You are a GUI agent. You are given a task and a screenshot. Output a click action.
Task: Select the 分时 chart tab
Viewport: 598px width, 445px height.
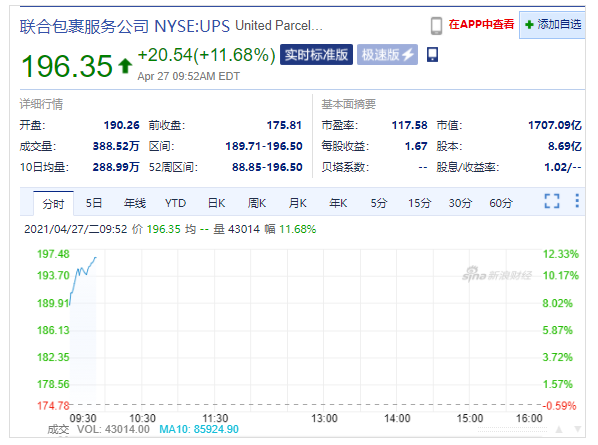tap(53, 204)
